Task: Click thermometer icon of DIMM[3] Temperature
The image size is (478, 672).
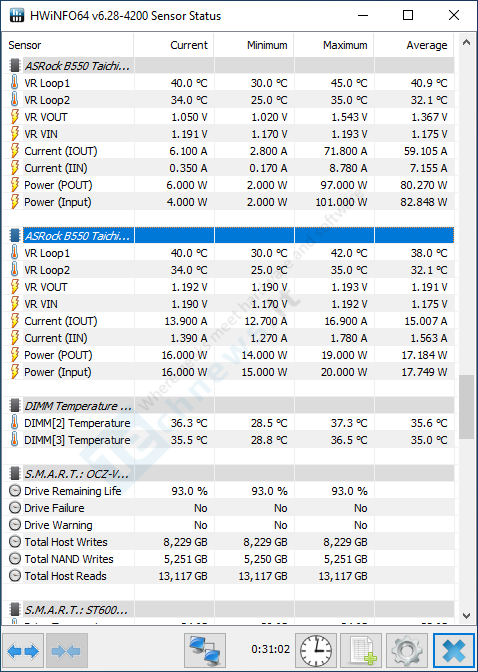Action: pyautogui.click(x=15, y=440)
